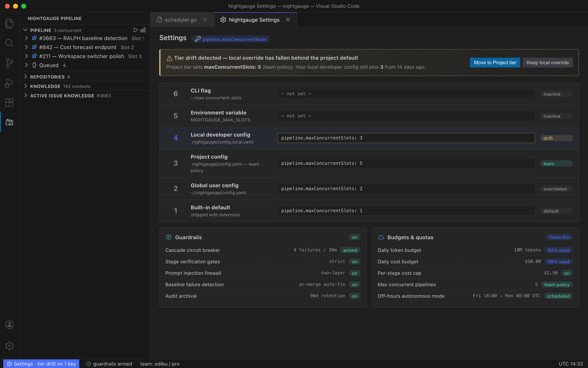The image size is (588, 368).
Task: Click Keep local override button
Action: (547, 63)
